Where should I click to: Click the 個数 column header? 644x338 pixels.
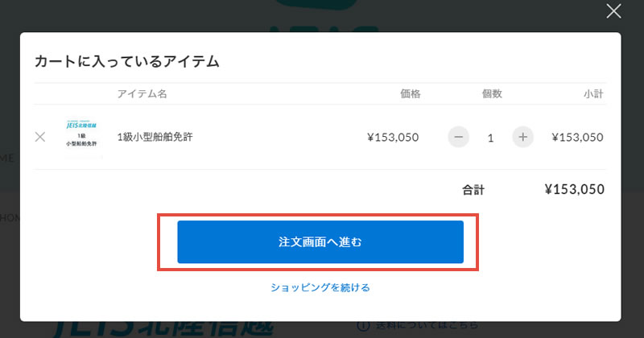point(492,94)
